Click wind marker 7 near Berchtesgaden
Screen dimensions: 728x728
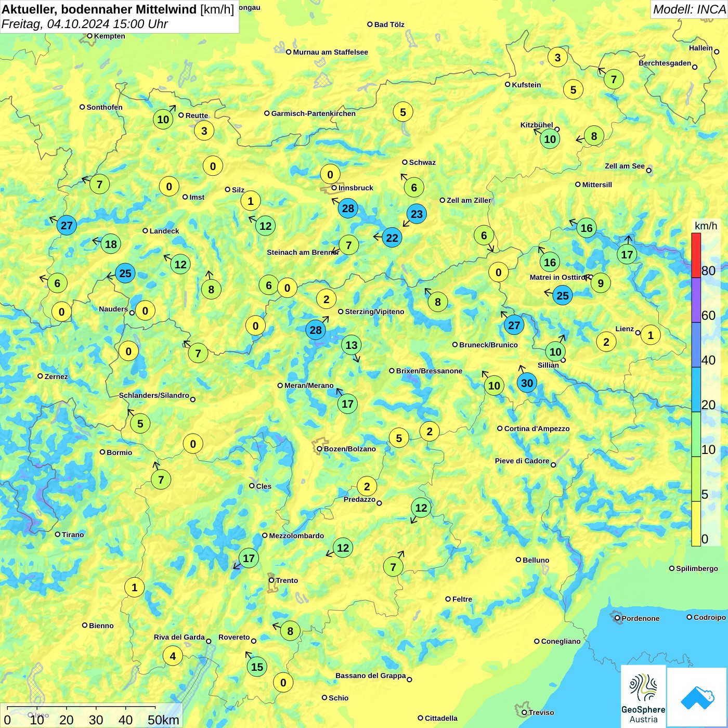(614, 79)
